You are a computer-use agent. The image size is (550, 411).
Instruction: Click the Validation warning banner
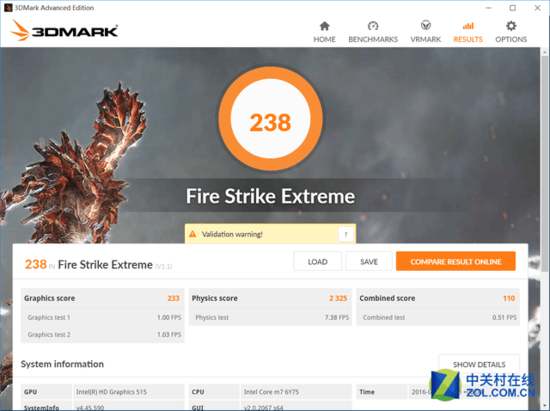(x=270, y=234)
